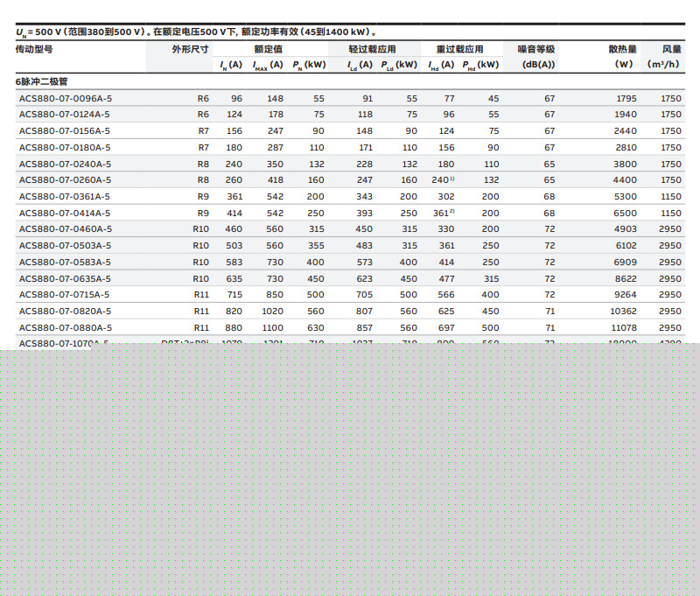Select the 噪音等级 column header
This screenshot has width=700, height=596.
[536, 49]
